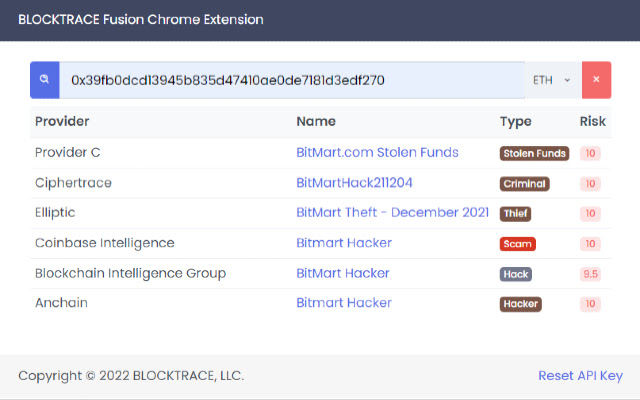Click the Criminal type badge
This screenshot has width=640, height=400.
[x=524, y=184]
